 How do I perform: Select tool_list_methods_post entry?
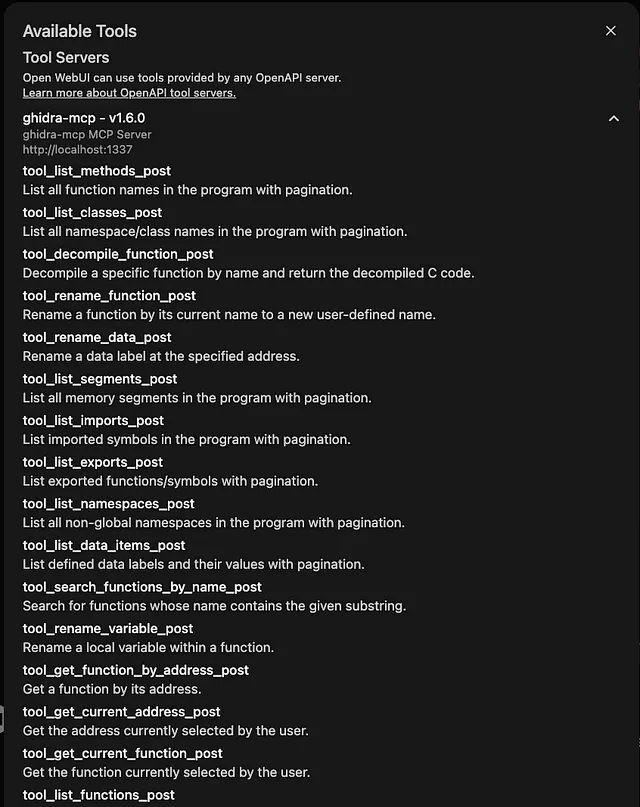pyautogui.click(x=97, y=171)
